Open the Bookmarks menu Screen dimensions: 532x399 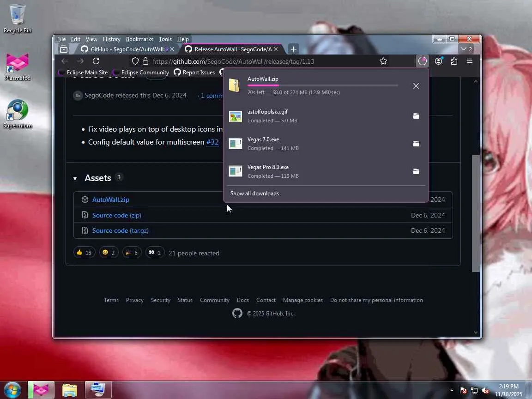click(x=139, y=39)
